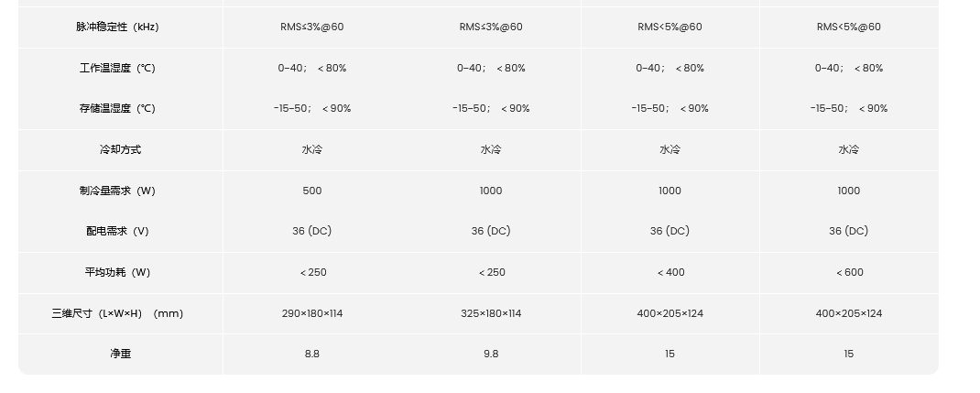Image resolution: width=980 pixels, height=393 pixels.
Task: Select the < 400 average power cell
Action: point(670,272)
